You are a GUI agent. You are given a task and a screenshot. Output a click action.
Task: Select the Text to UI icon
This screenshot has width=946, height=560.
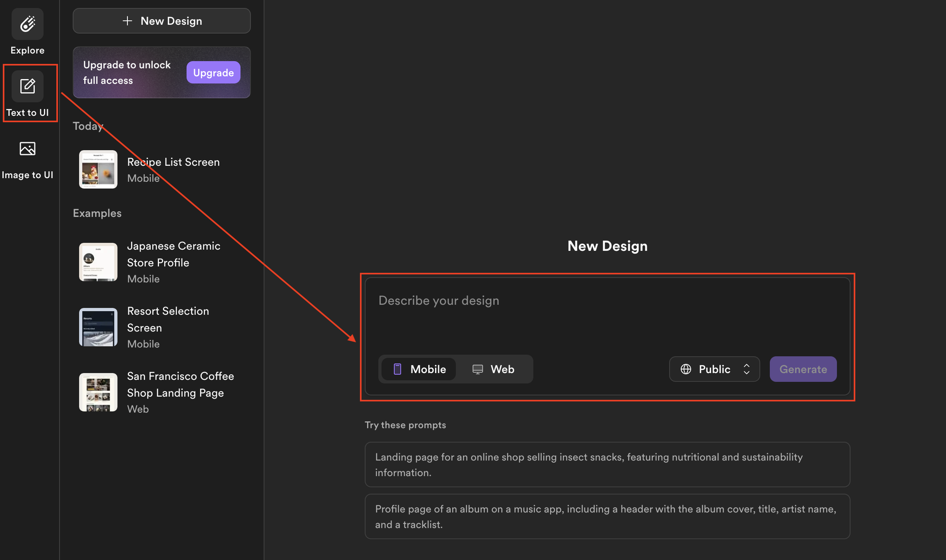click(x=27, y=86)
